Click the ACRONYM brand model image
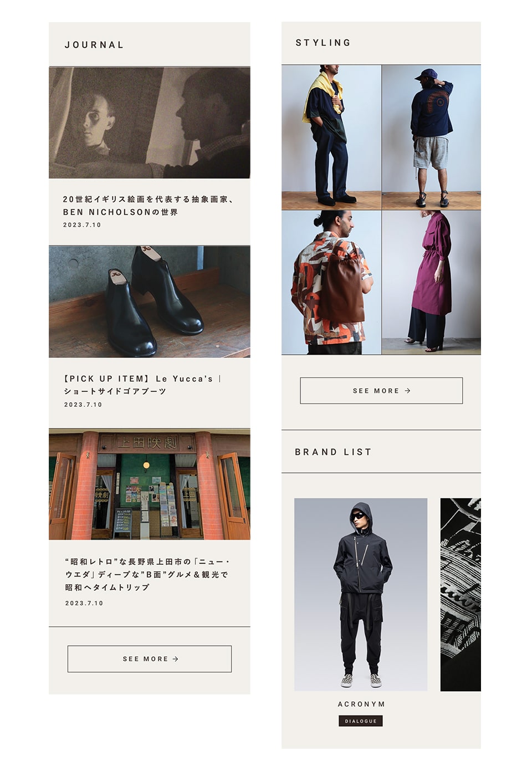The height and width of the screenshot is (776, 532). [x=361, y=595]
